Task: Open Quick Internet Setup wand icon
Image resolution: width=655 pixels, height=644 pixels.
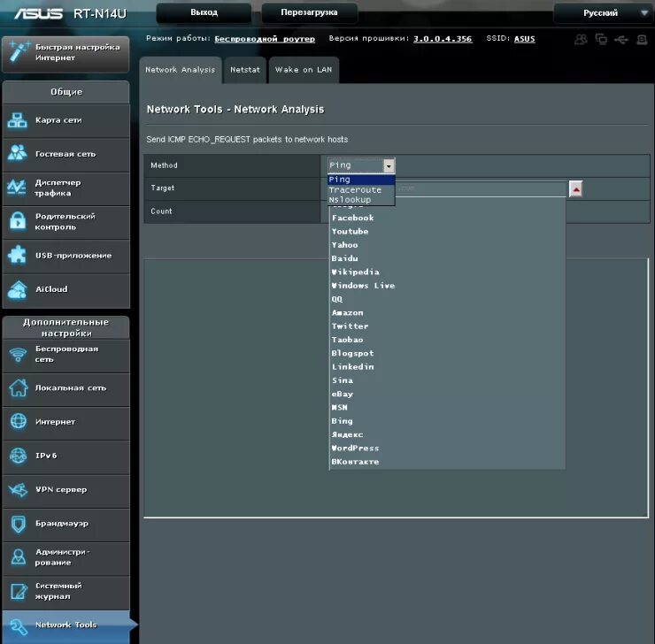Action: [19, 52]
